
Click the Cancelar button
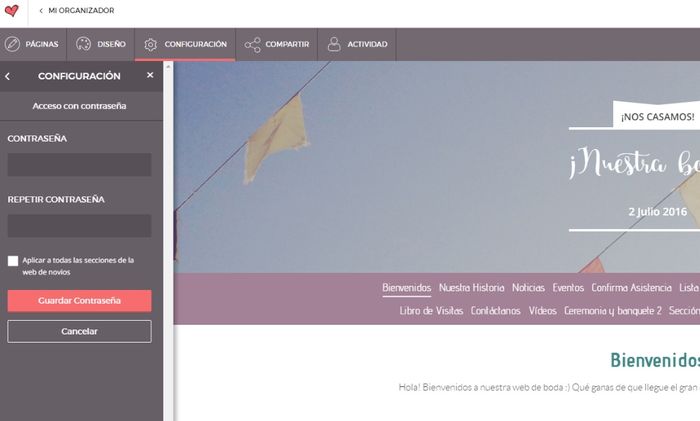point(79,331)
